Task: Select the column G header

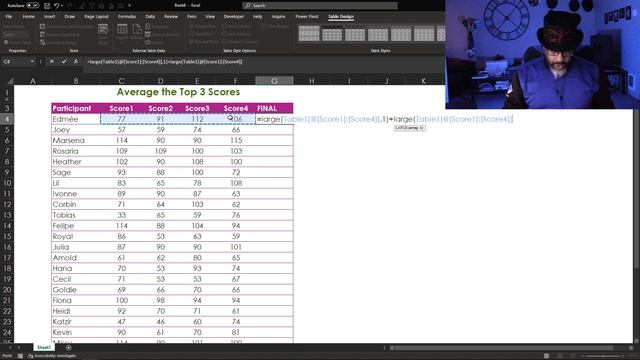Action: 274,81
